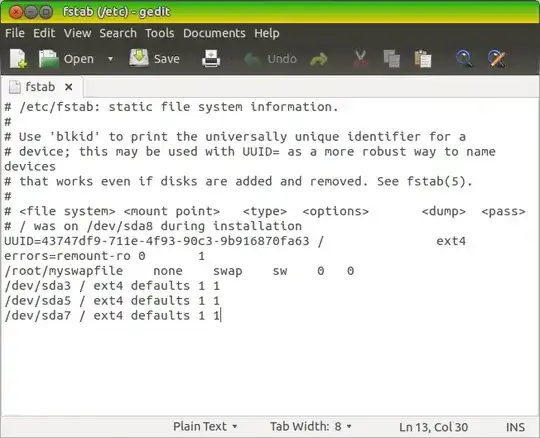This screenshot has height=438, width=540.
Task: Open the Documents menu
Action: coord(214,33)
